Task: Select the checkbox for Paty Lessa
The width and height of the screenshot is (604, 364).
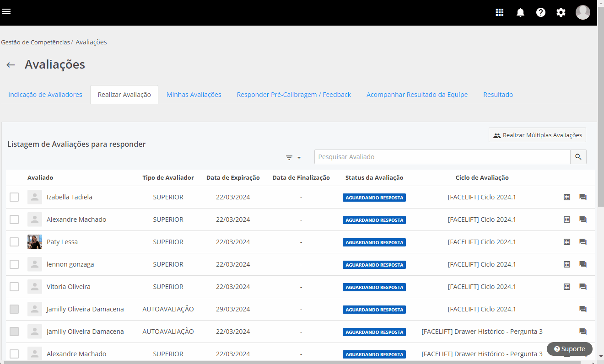Action: pyautogui.click(x=14, y=242)
